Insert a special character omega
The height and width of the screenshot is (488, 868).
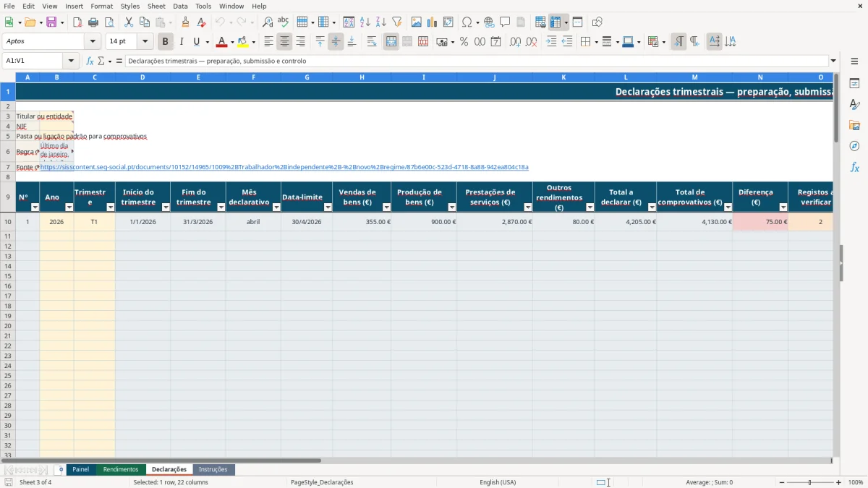tap(467, 22)
